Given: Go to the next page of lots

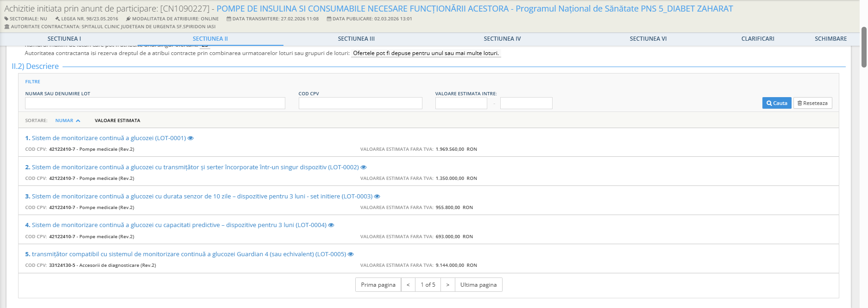Looking at the screenshot, I should coord(447,285).
